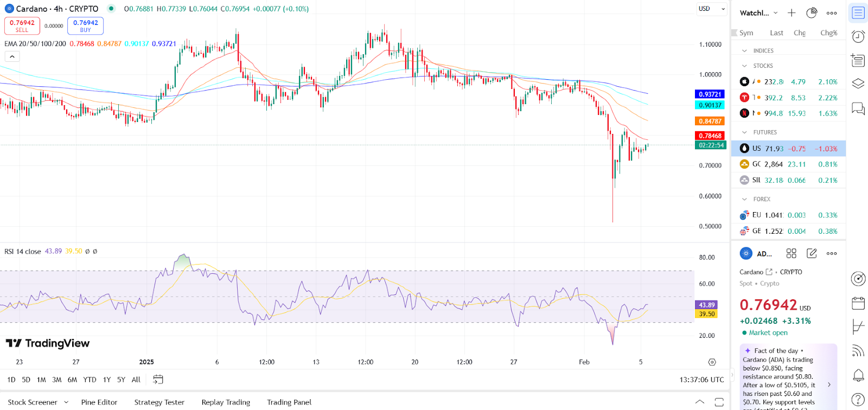868x410 pixels.
Task: Open the Cardano external link icon
Action: click(769, 272)
